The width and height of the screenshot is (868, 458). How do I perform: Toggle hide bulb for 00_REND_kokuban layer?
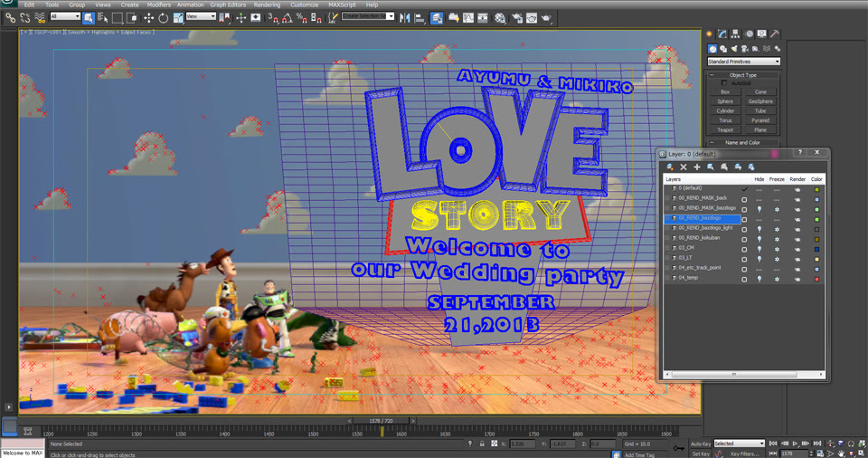click(x=759, y=239)
